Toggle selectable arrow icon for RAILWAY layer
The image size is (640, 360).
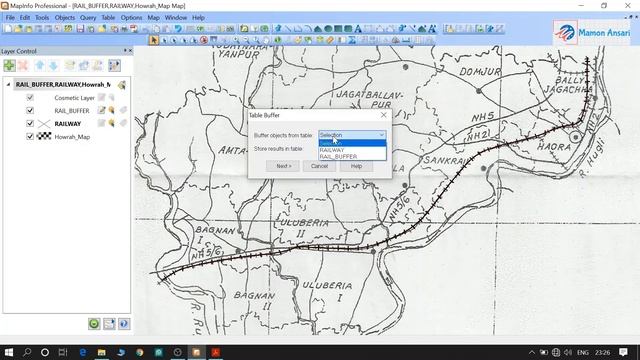(111, 124)
